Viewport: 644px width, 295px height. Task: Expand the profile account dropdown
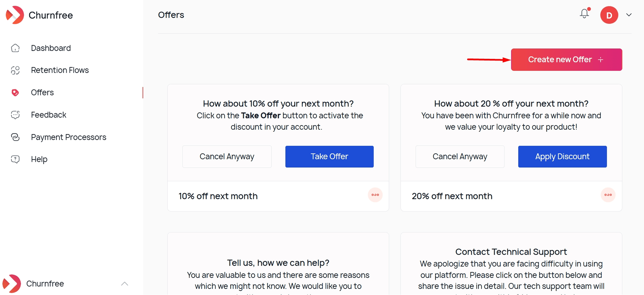tap(628, 15)
